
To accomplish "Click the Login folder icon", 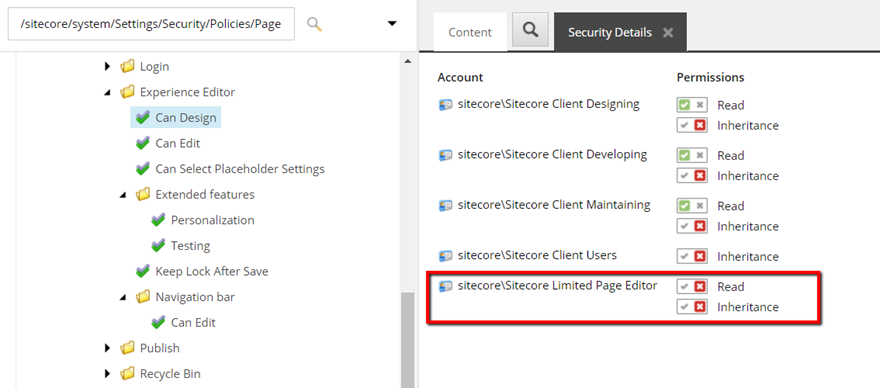I will click(x=128, y=66).
